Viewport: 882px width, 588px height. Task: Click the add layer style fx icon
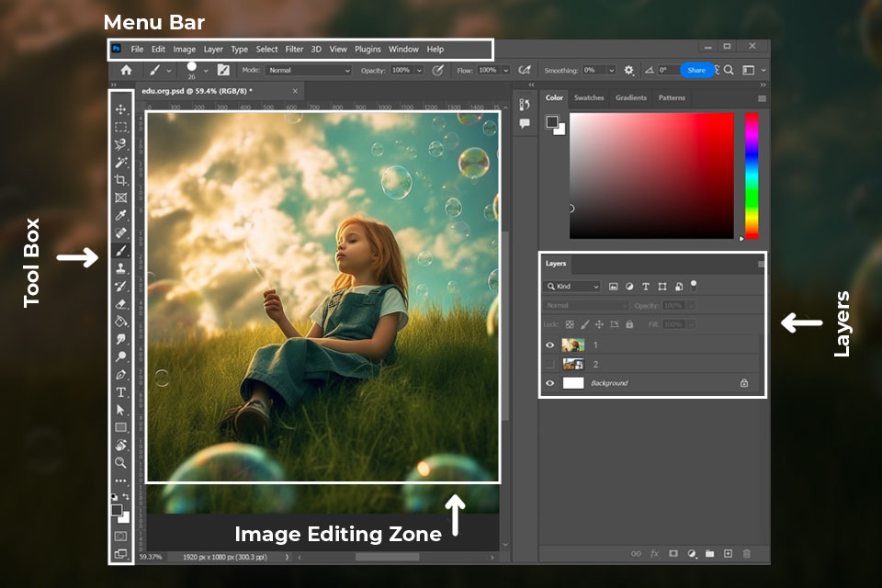click(x=655, y=554)
